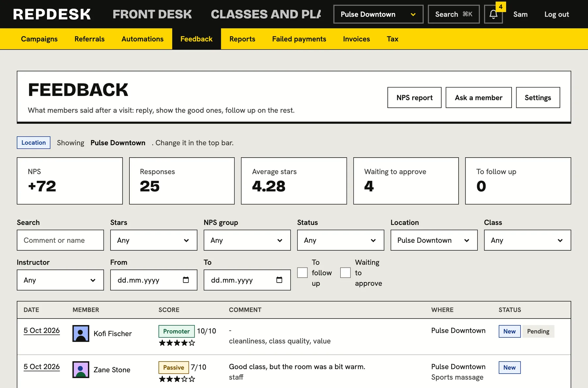The height and width of the screenshot is (388, 588).
Task: Click the Promoter badge for Kofi Fischer
Action: (176, 331)
